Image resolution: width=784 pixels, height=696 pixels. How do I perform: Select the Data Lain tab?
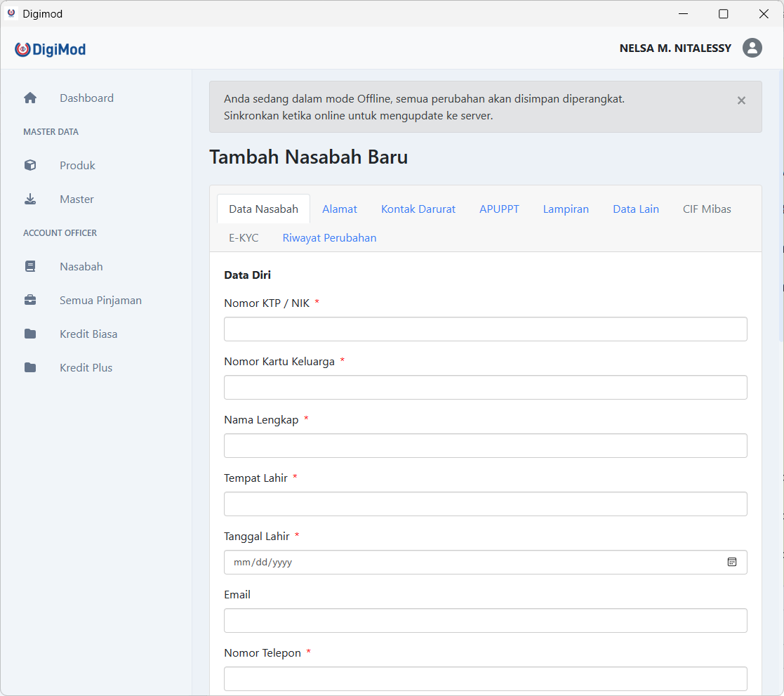point(635,209)
